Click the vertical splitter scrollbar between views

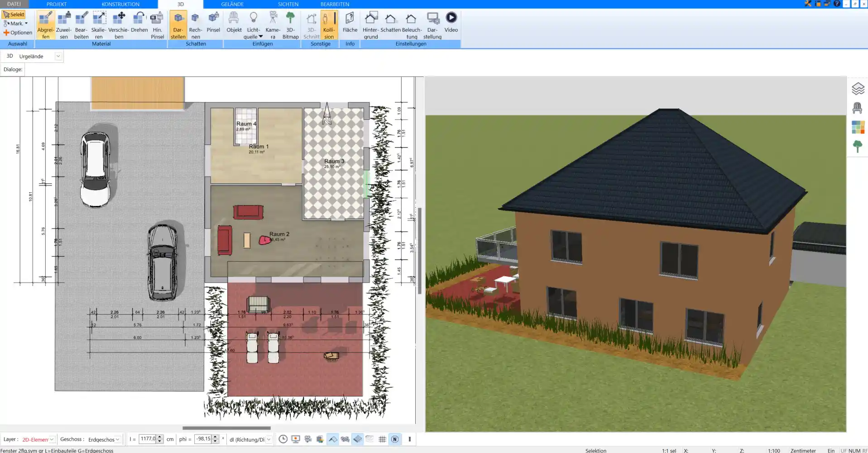(420, 251)
